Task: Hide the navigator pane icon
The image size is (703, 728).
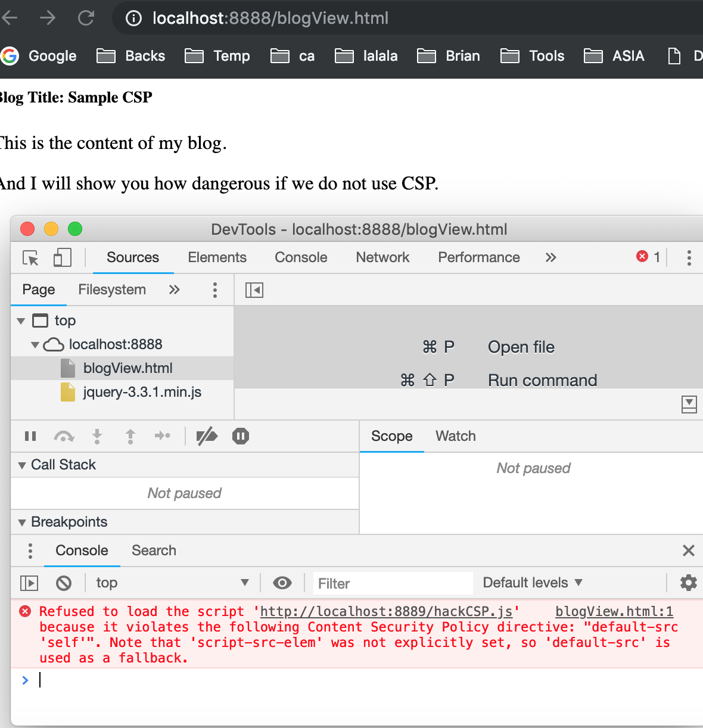Action: [254, 290]
